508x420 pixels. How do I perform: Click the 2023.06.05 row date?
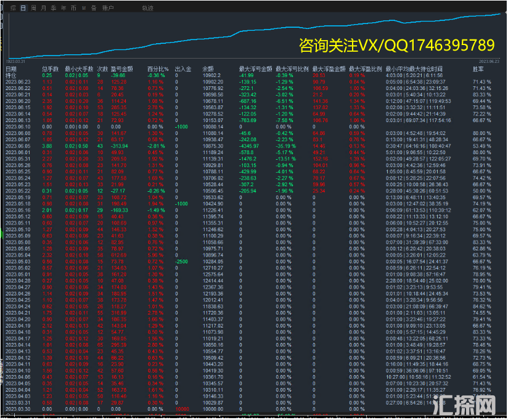pos(17,145)
